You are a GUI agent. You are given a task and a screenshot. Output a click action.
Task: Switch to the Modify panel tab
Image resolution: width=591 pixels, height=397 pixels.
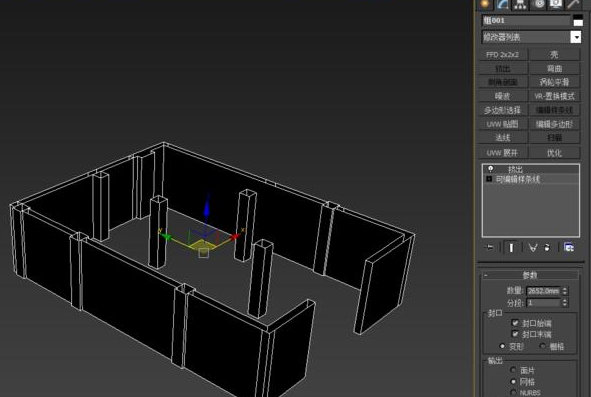click(503, 4)
